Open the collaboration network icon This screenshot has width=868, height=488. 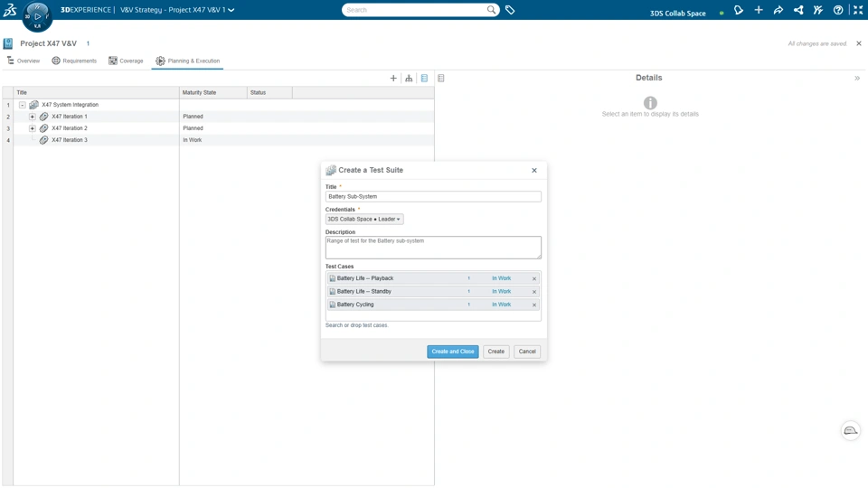tap(798, 10)
